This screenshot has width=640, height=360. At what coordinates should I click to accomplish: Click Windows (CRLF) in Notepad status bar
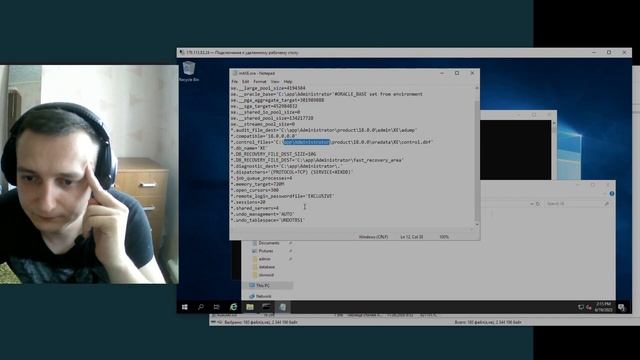coord(373,237)
